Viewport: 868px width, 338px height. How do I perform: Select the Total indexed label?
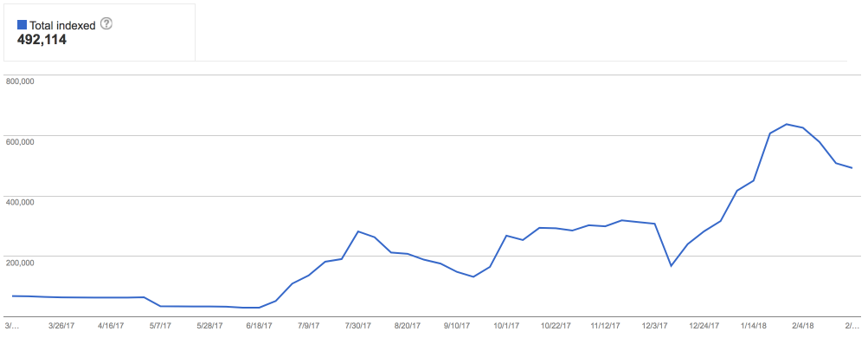click(x=62, y=25)
